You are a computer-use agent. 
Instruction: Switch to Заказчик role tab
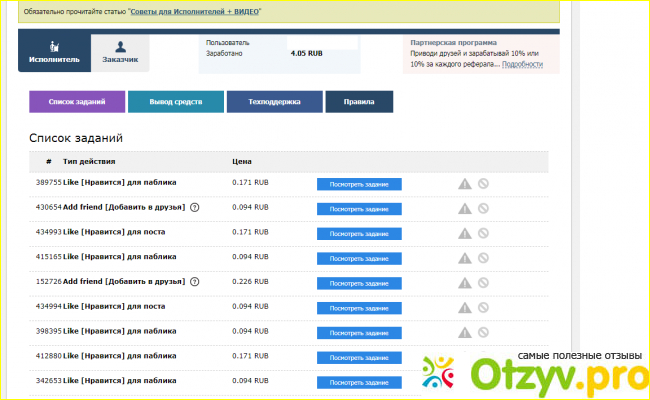pyautogui.click(x=121, y=54)
